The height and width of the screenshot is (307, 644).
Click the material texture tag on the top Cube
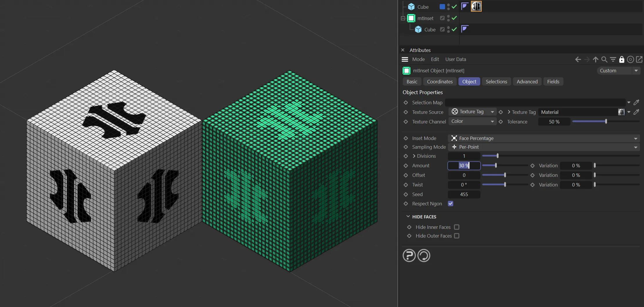pos(476,6)
